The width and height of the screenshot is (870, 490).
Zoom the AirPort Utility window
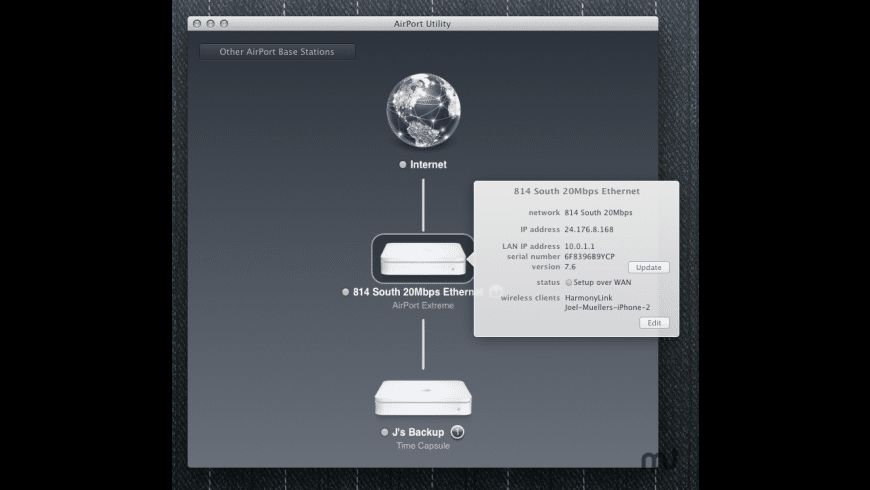click(x=224, y=24)
